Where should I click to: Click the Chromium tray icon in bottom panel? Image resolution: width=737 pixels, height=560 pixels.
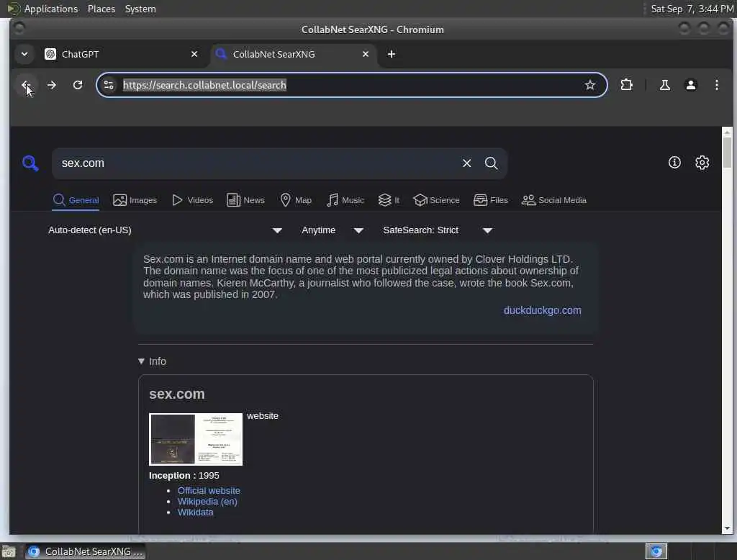[x=656, y=551]
